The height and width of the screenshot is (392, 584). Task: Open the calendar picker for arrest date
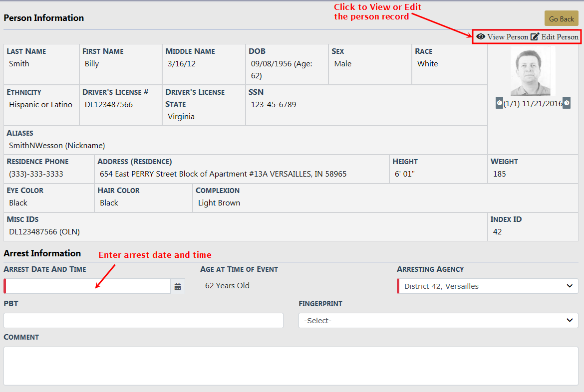(178, 287)
